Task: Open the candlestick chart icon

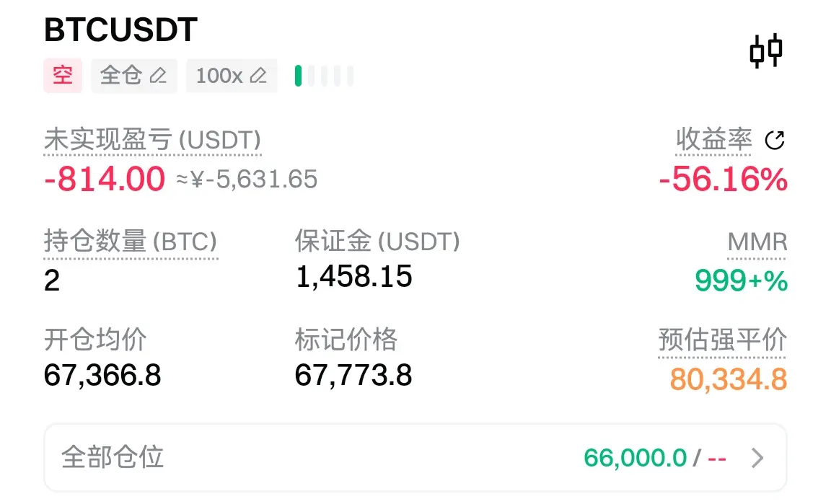Action: tap(766, 51)
